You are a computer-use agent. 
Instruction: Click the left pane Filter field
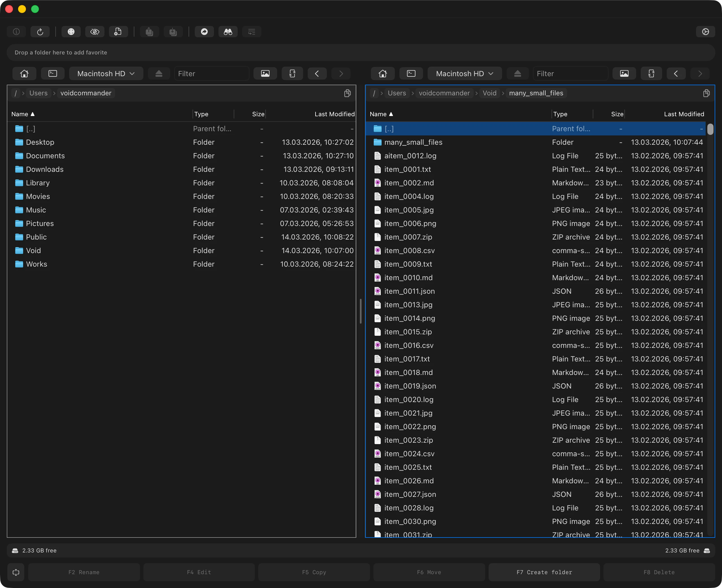tap(211, 73)
